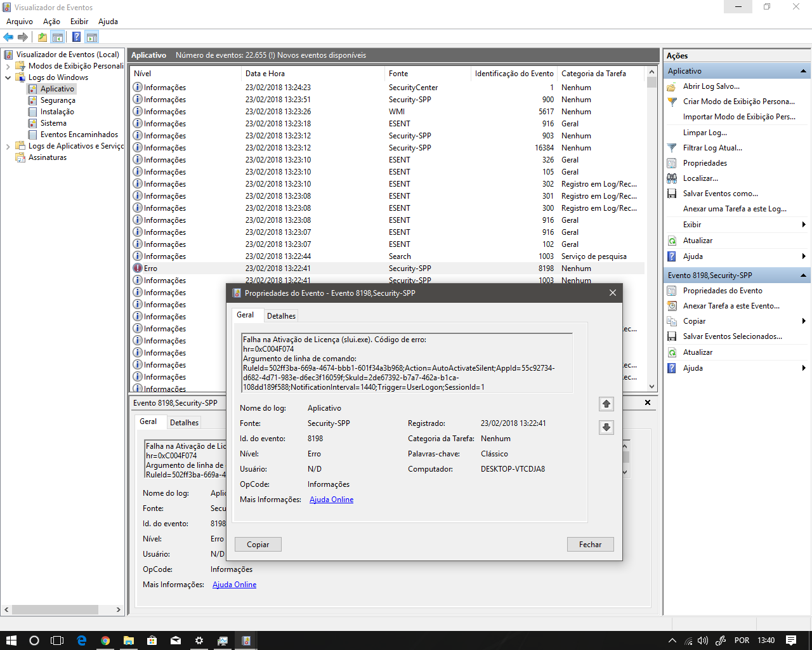Toggle the console tree pane icon
Screen dimensions: 812x650
pos(58,37)
